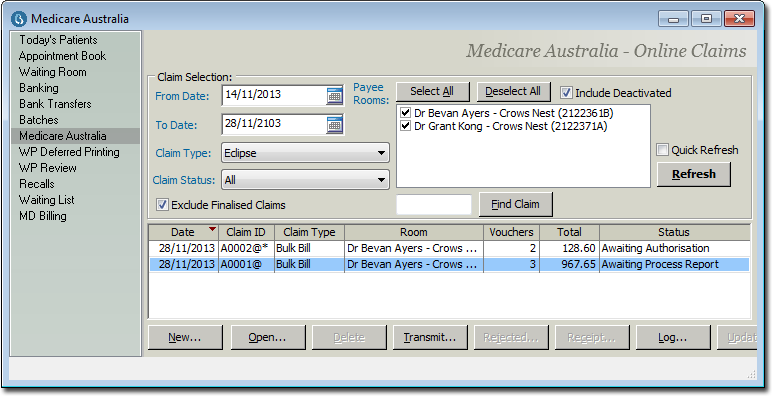Click the Select All button
The height and width of the screenshot is (396, 772).
[432, 92]
